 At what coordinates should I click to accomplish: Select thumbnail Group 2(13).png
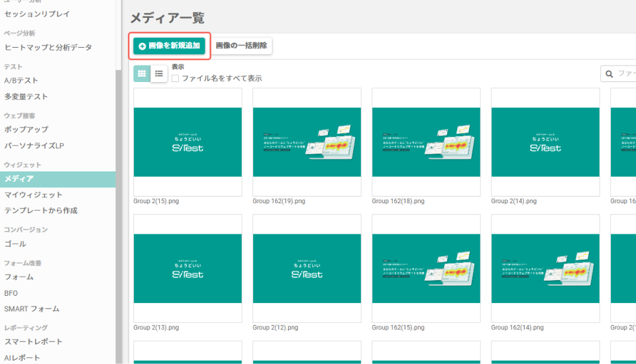tap(187, 268)
